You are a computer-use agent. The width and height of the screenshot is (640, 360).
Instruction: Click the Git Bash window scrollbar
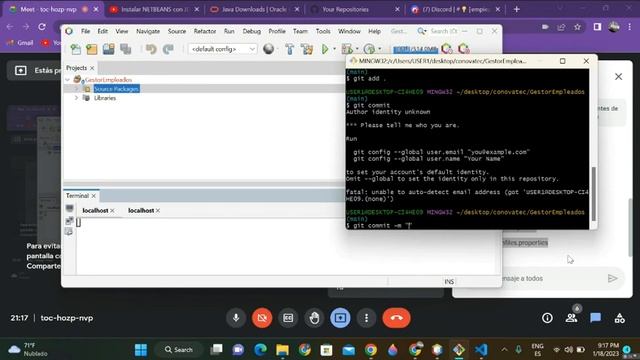[x=593, y=193]
